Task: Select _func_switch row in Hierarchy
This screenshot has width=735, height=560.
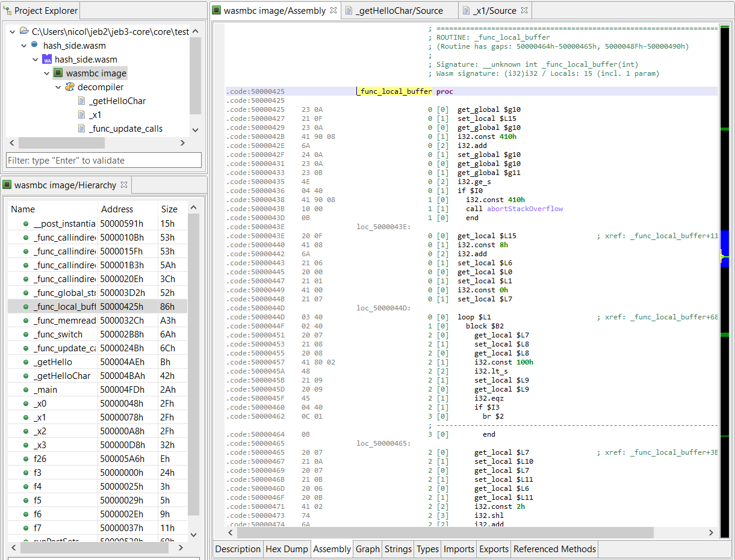Action: (98, 334)
